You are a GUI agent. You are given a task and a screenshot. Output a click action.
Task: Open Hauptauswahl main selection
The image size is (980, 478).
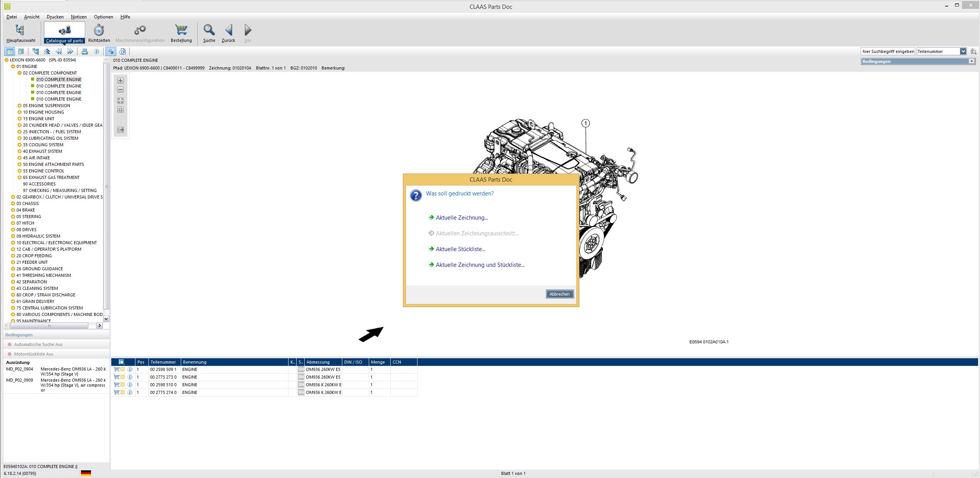coord(20,33)
